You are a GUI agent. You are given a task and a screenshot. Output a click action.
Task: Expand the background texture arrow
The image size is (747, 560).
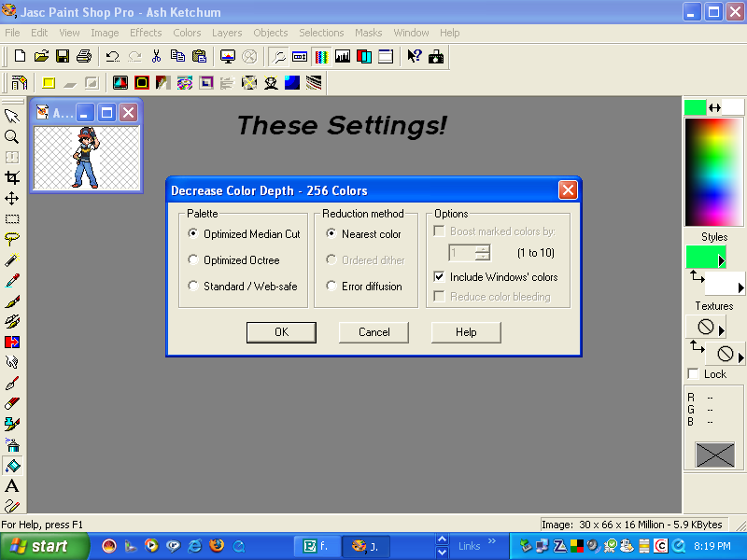click(x=740, y=357)
